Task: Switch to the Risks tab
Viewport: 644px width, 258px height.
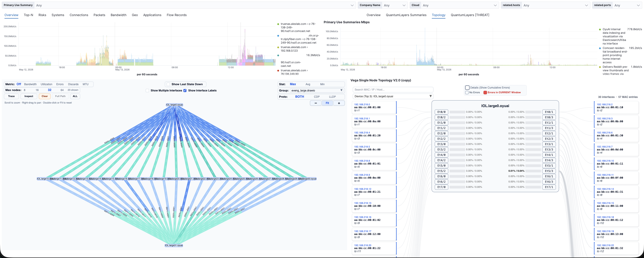Action: (x=42, y=15)
